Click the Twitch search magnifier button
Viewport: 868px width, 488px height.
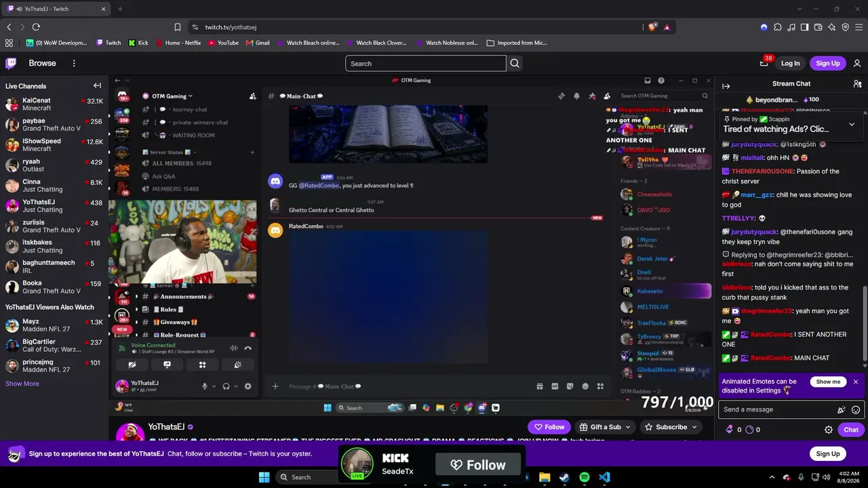[515, 63]
